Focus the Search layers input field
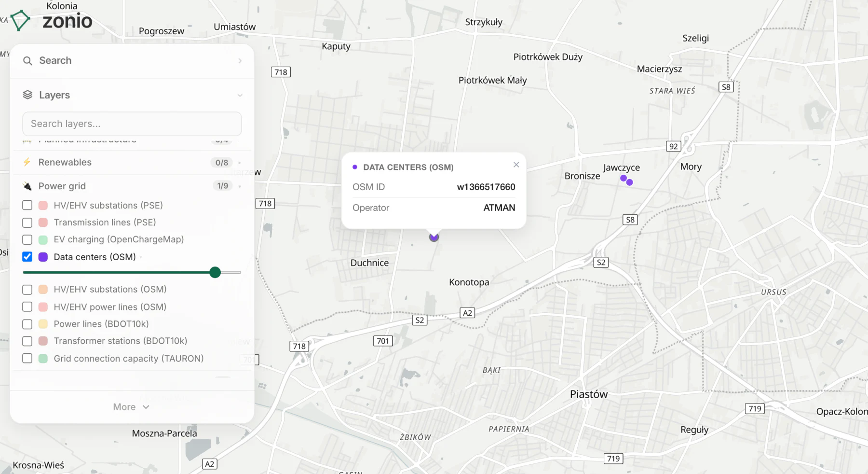Screen dimensions: 868x474 point(132,124)
